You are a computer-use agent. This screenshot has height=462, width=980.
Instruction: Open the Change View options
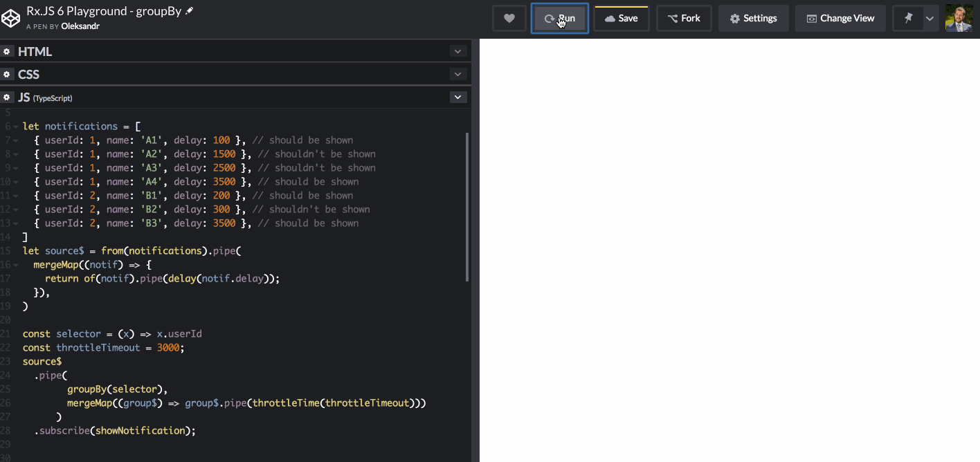tap(840, 17)
